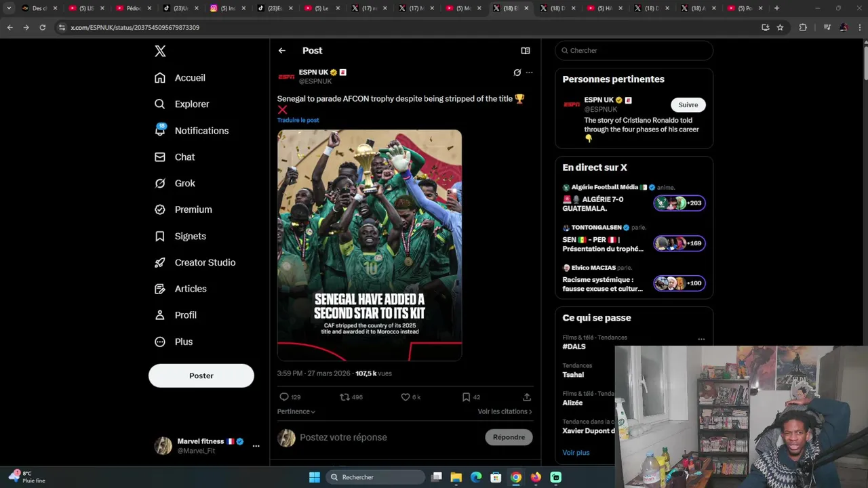The width and height of the screenshot is (868, 488).
Task: Open the three-dot menu on the ESPN UK post
Action: click(529, 73)
